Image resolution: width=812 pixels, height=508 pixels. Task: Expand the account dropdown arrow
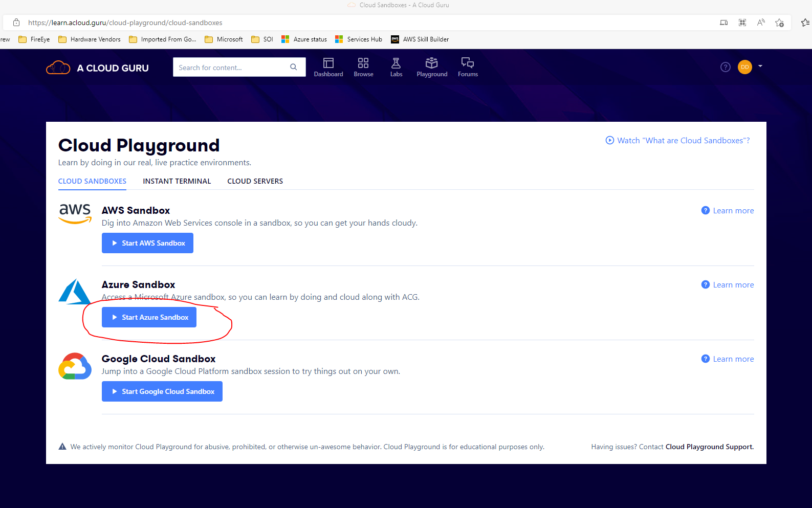pyautogui.click(x=760, y=66)
